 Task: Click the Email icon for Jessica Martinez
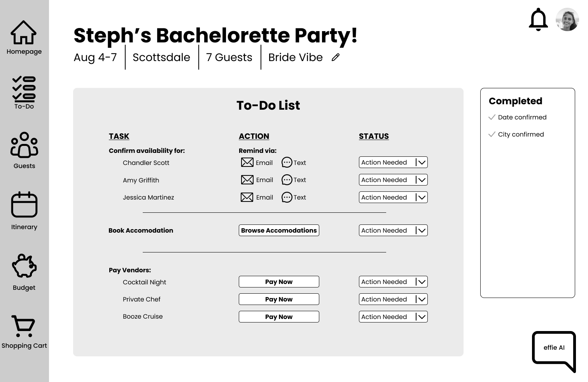pyautogui.click(x=247, y=197)
